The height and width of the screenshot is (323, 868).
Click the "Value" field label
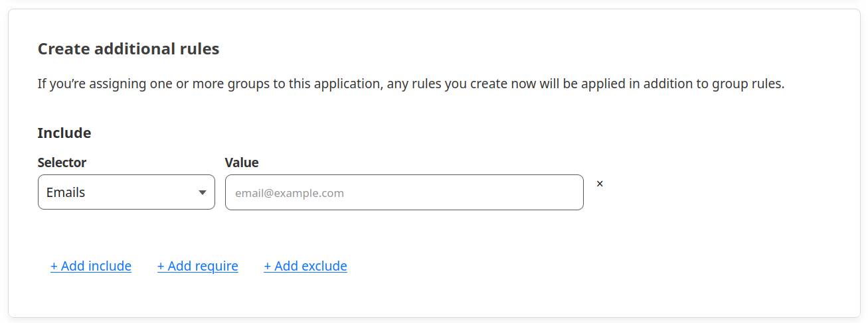click(242, 162)
